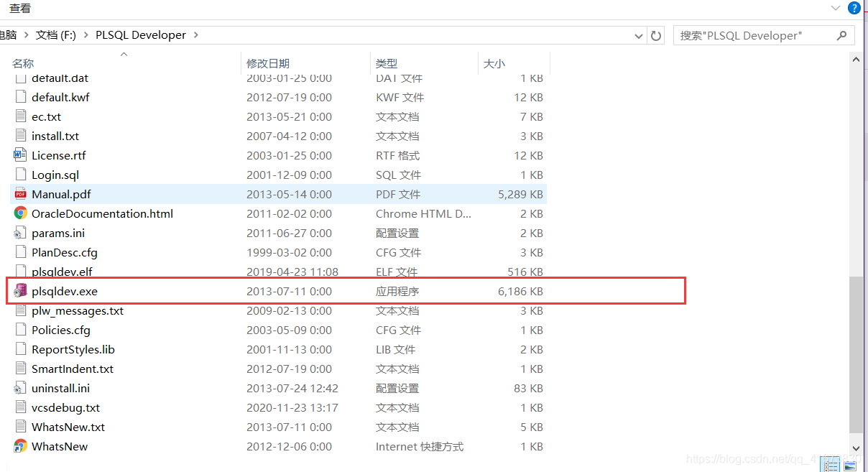Click the type text SQL 文件
The width and height of the screenshot is (868, 472).
[398, 175]
